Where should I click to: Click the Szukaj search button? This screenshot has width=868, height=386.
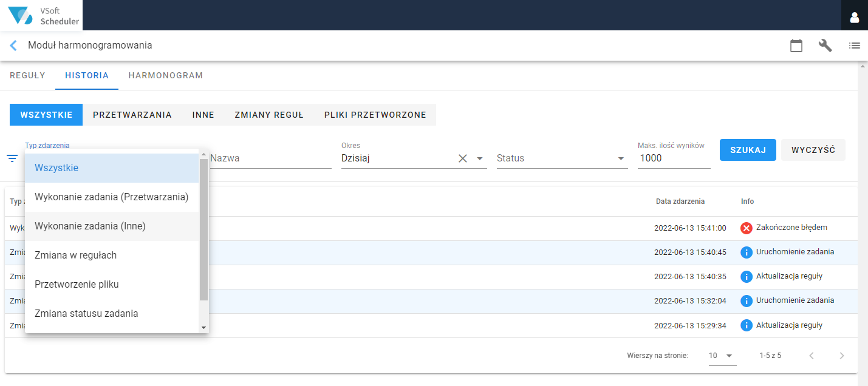click(x=748, y=150)
